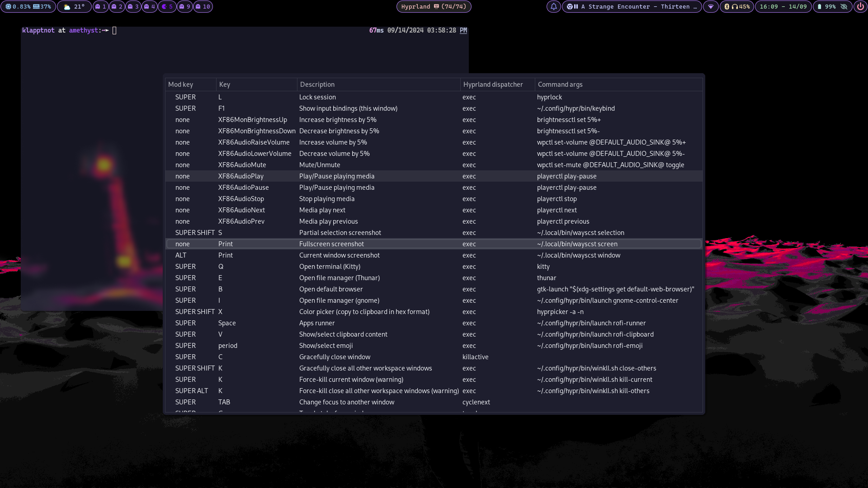Open the notification bell in the bar
The image size is (868, 488).
pos(553,7)
